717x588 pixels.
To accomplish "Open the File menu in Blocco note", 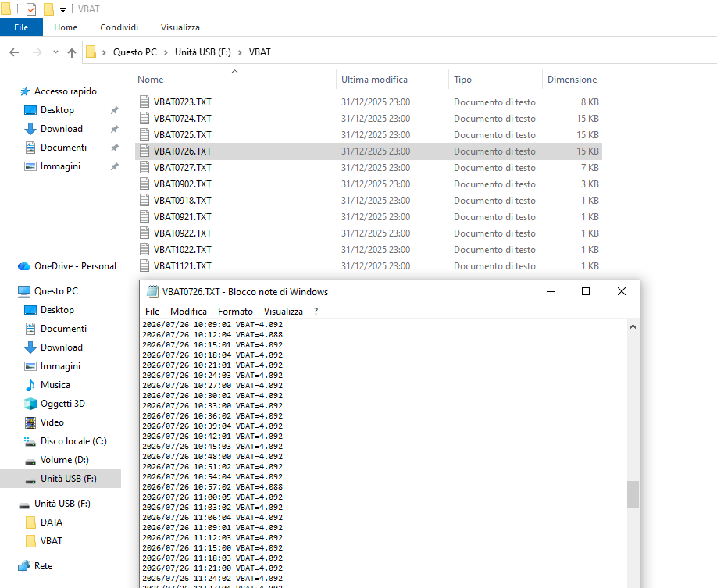I will (x=152, y=312).
